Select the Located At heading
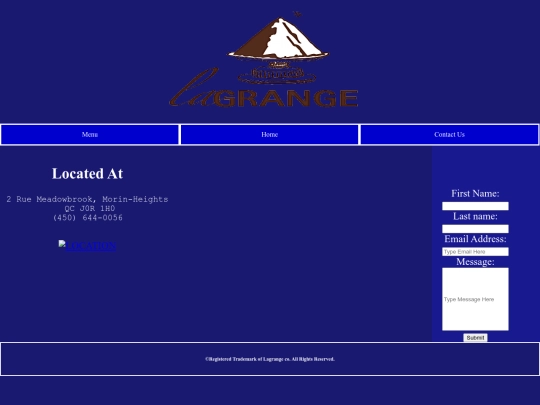This screenshot has width=540, height=405. [87, 174]
